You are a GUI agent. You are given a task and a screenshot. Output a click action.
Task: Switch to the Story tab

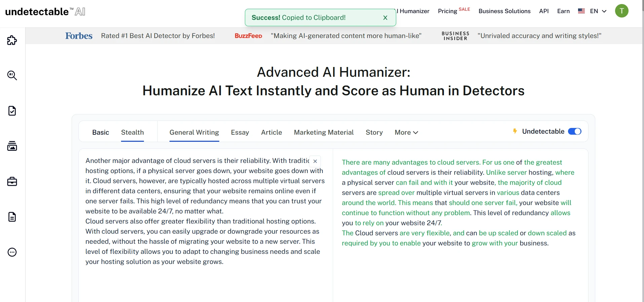click(374, 132)
